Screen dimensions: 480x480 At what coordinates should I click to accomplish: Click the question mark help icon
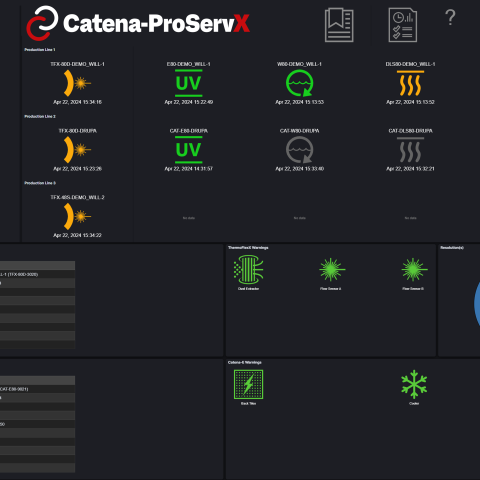click(450, 18)
